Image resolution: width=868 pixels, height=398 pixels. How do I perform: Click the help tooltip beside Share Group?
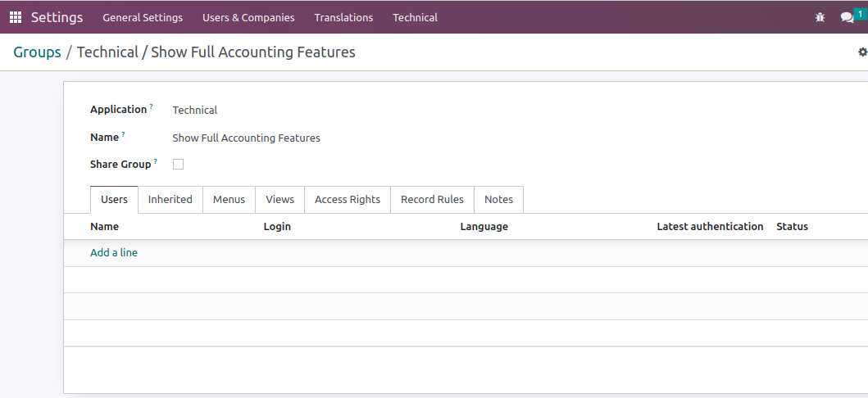coord(156,162)
